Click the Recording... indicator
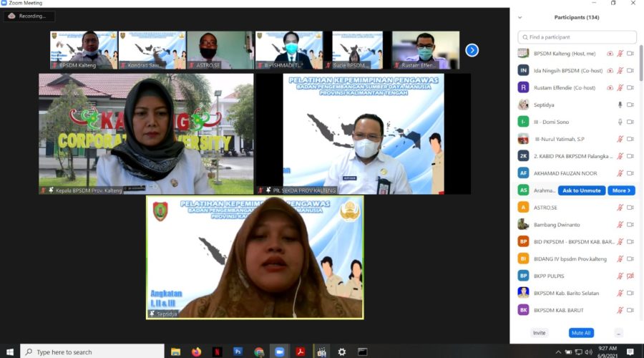644x358 pixels. tap(29, 16)
